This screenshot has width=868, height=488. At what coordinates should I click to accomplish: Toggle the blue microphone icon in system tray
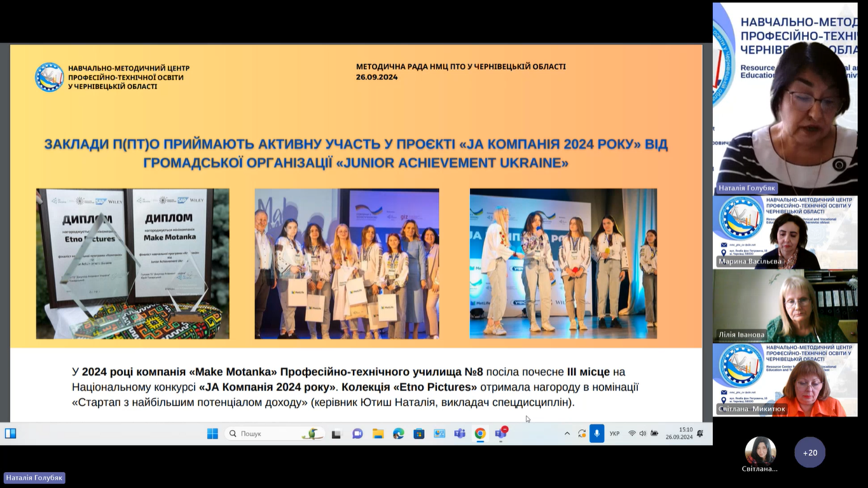tap(596, 433)
